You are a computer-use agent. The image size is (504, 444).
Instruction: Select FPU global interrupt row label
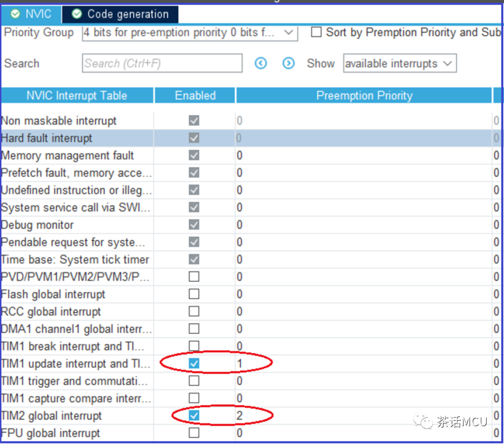pos(51,433)
